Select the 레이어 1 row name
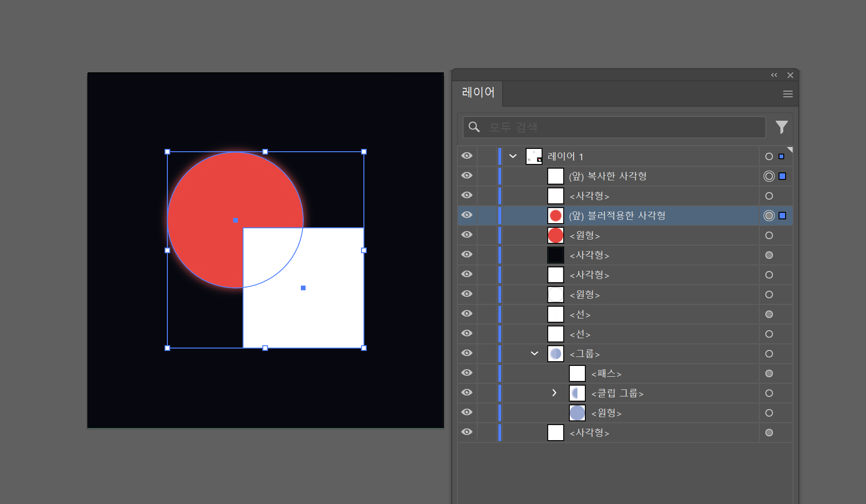Screen dimensions: 866x504 click(565, 156)
